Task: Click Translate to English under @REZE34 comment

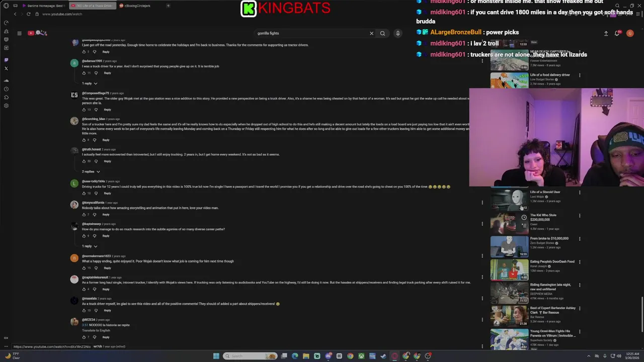Action: point(96,330)
